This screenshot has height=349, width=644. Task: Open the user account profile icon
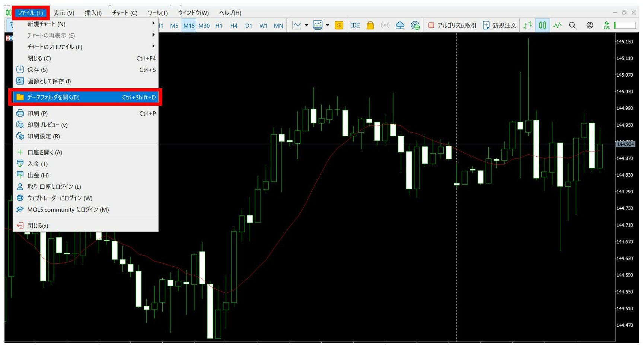coord(590,25)
